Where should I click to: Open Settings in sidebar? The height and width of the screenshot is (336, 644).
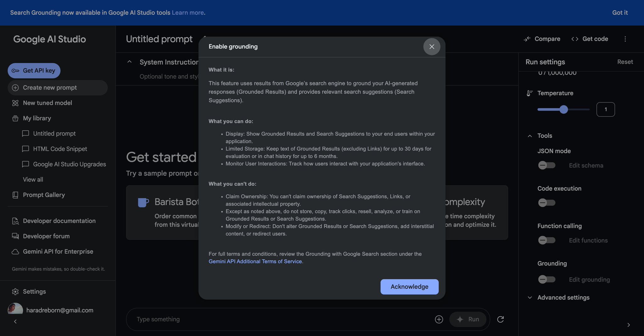(x=34, y=292)
